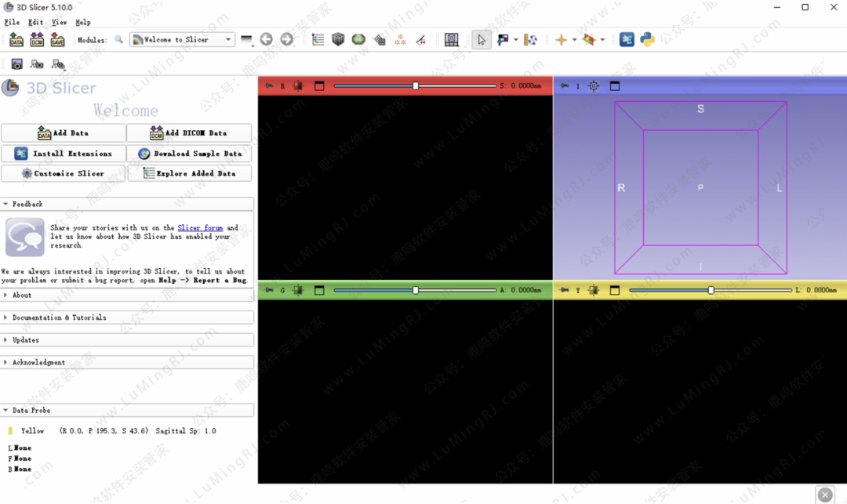Center the 3D view icon

click(x=594, y=86)
